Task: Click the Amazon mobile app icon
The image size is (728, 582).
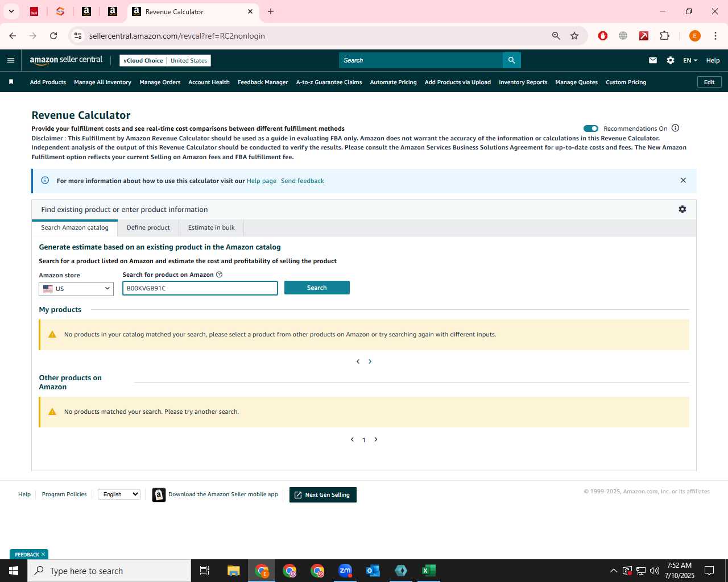Action: click(159, 494)
